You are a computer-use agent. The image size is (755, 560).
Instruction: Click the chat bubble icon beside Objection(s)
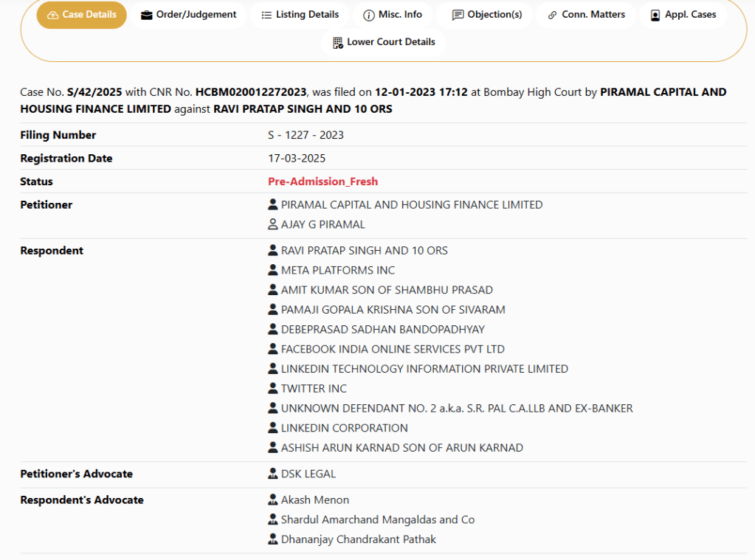(458, 15)
